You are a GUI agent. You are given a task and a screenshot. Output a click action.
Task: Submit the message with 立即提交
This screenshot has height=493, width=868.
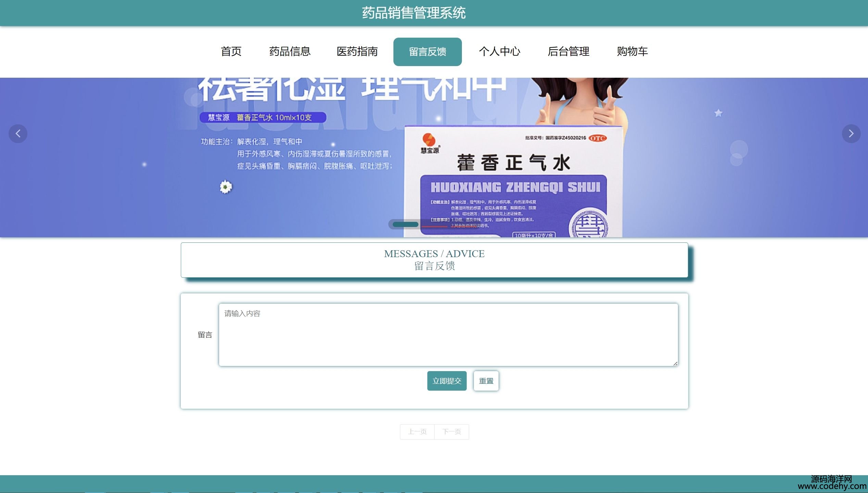[x=447, y=381]
